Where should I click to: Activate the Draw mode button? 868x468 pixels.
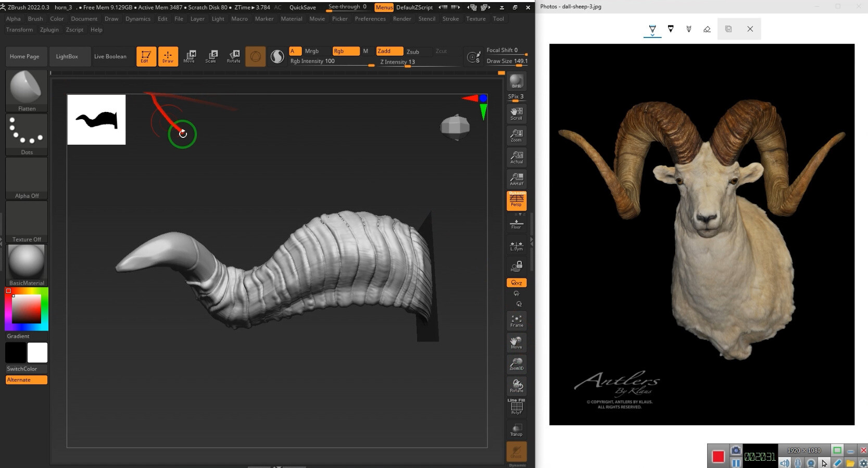168,56
